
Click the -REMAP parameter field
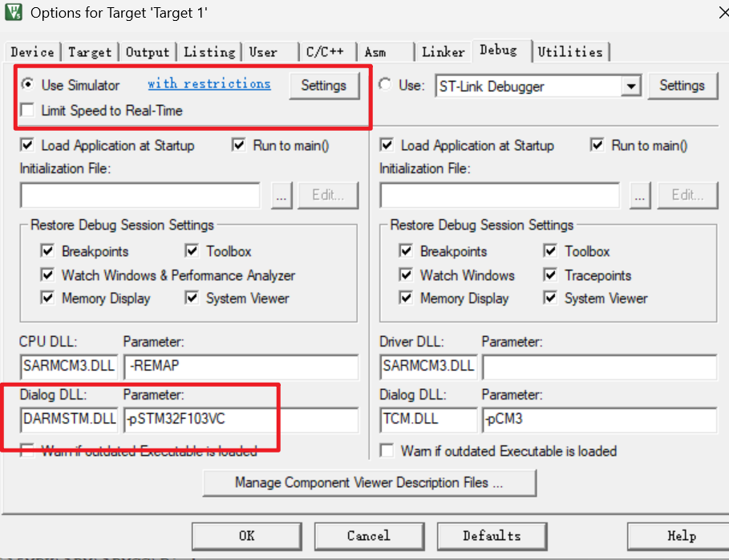(x=241, y=367)
